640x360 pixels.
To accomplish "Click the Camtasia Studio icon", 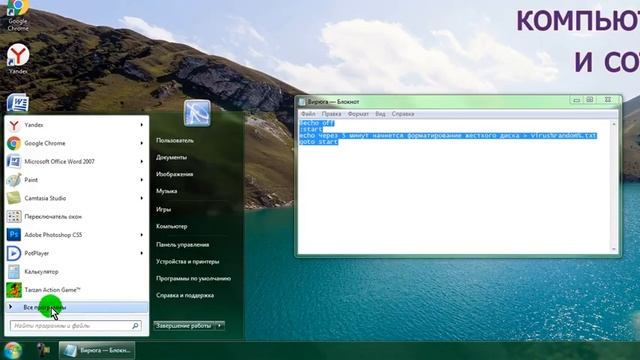I will (14, 198).
